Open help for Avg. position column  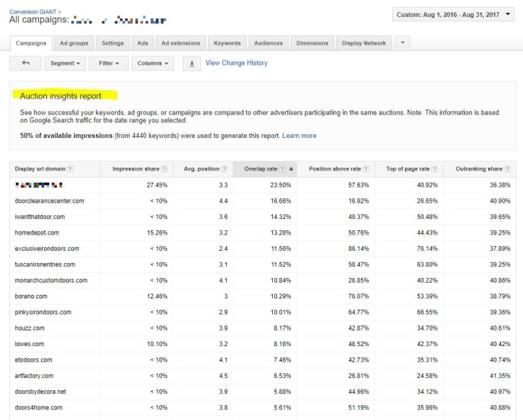click(225, 169)
